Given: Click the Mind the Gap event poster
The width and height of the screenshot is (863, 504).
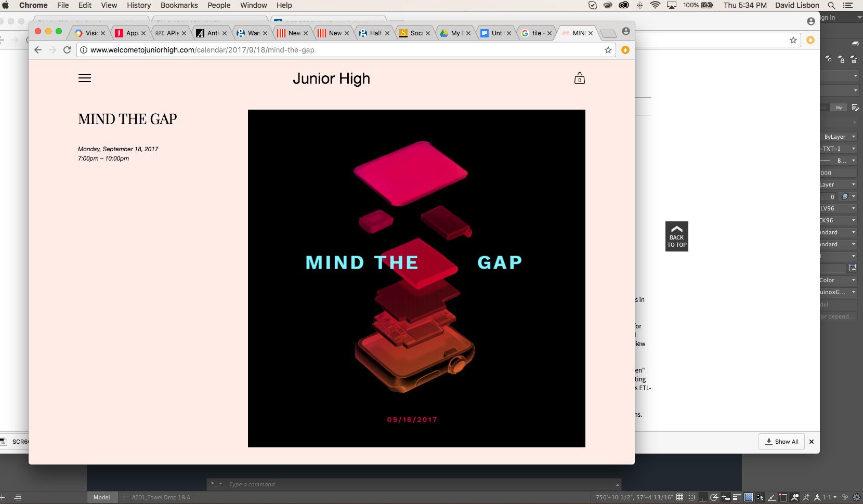Looking at the screenshot, I should [416, 278].
